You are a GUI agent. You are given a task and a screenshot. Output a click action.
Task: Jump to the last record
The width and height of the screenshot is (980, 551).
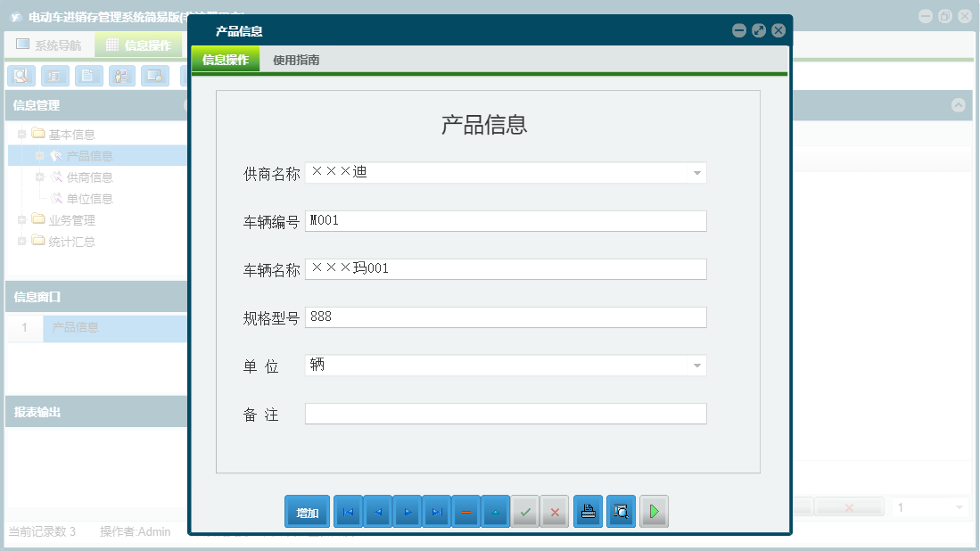[x=437, y=511]
